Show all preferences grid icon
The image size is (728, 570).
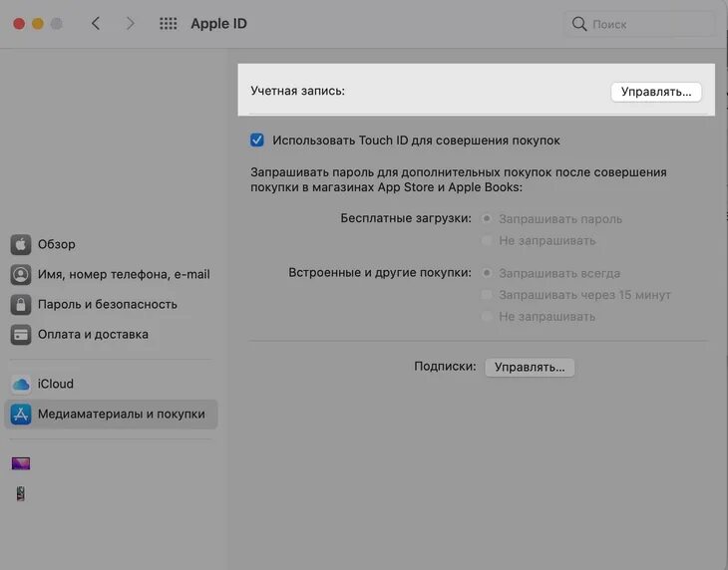click(x=169, y=24)
